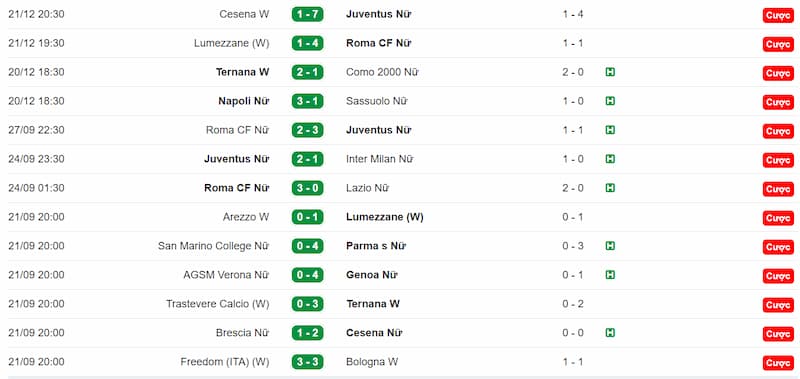
Task: Click the H icon for AGSM Verona vs Genoa
Action: point(610,275)
